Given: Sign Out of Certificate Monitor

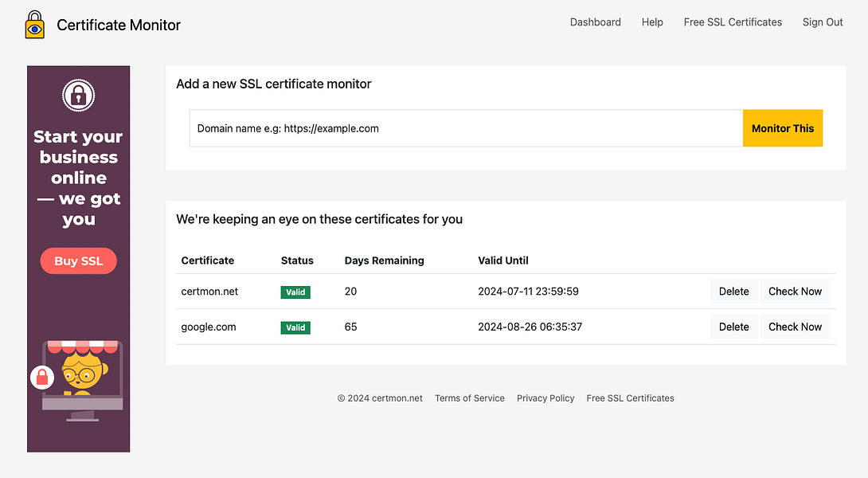Looking at the screenshot, I should pyautogui.click(x=822, y=22).
